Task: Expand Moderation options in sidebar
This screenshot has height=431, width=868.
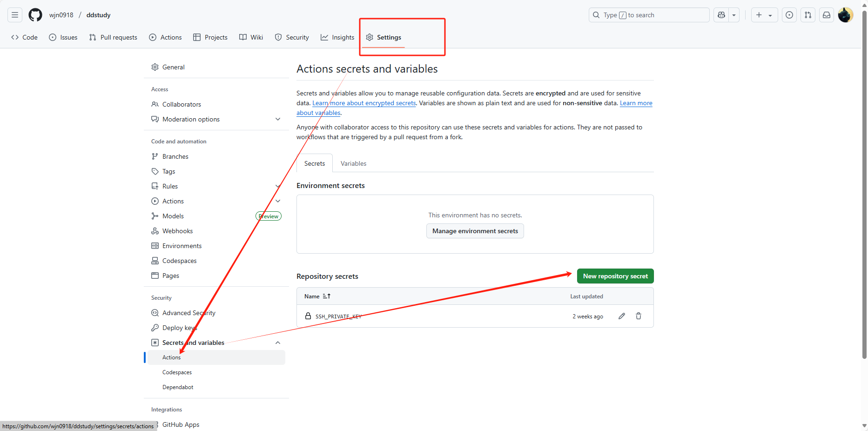Action: 278,119
